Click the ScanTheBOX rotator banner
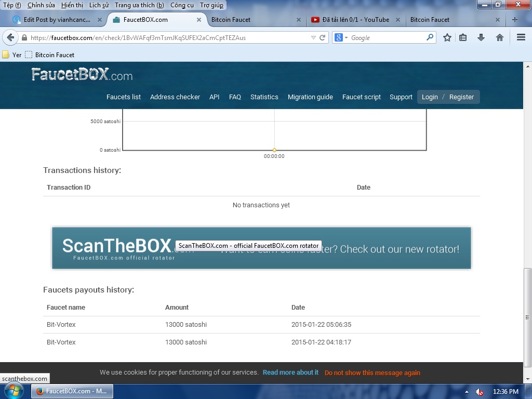The width and height of the screenshot is (532, 399). (x=261, y=248)
